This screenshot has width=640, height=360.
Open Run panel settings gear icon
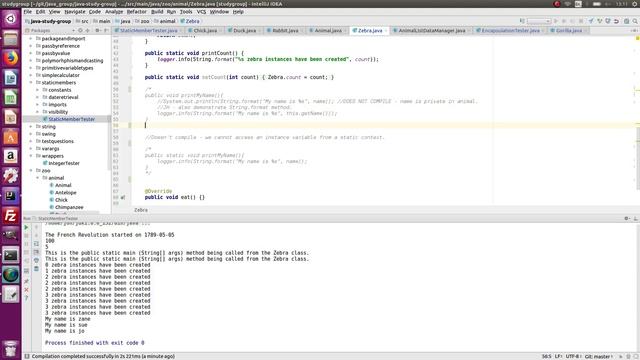click(x=627, y=218)
